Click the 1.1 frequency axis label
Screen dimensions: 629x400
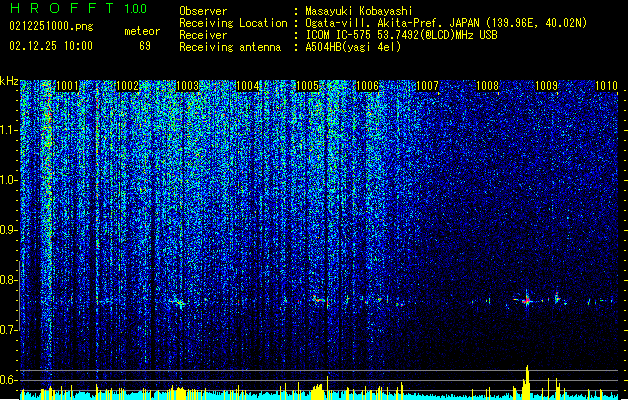click(9, 130)
